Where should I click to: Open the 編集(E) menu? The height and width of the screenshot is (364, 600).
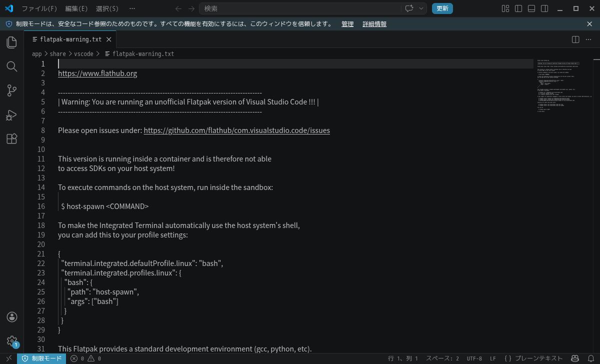pyautogui.click(x=76, y=8)
